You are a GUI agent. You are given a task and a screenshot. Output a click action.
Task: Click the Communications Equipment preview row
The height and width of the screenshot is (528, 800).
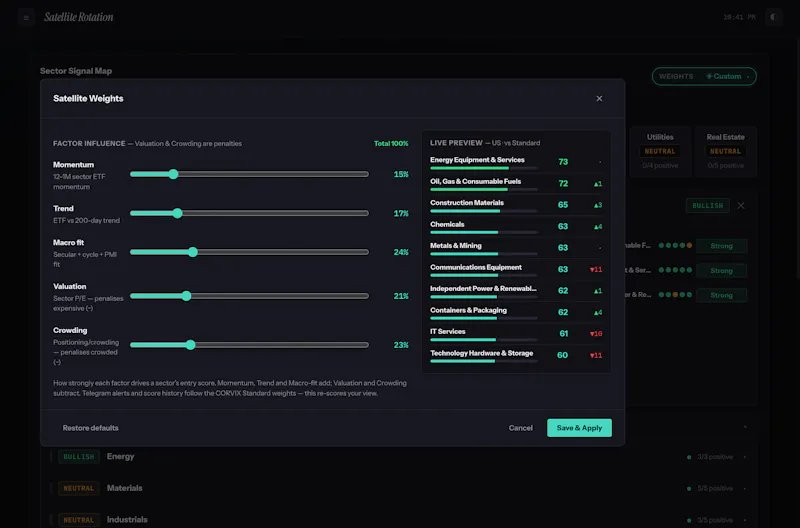[516, 269]
